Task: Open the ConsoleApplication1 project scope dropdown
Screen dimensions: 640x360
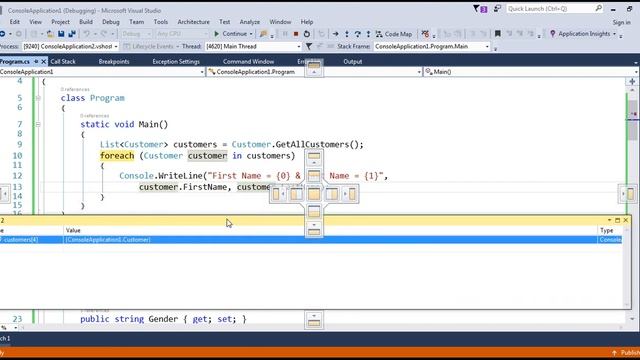Action: [202, 72]
